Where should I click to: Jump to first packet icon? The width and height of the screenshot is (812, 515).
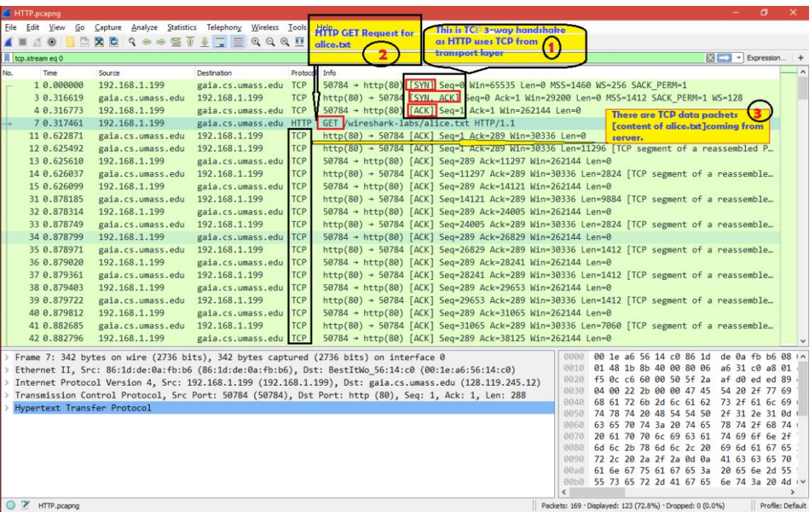[x=190, y=42]
